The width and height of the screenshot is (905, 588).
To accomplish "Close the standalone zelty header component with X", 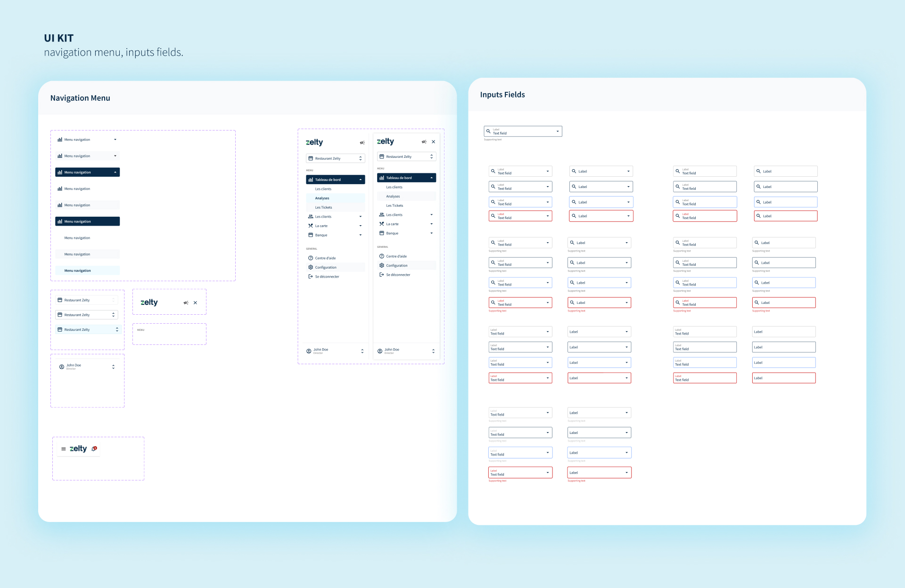I will click(195, 303).
